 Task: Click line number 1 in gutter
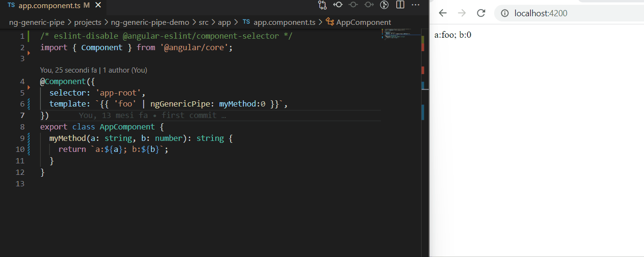click(x=22, y=36)
